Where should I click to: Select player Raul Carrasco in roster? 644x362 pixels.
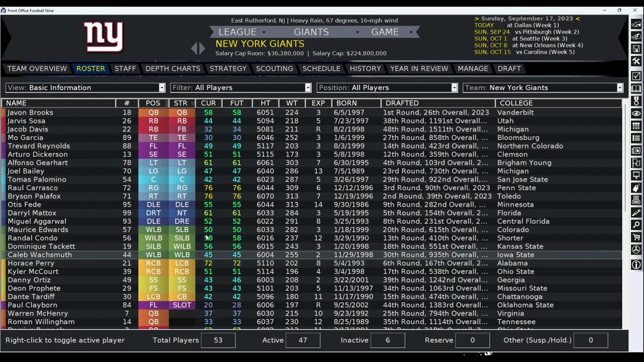click(312, 188)
